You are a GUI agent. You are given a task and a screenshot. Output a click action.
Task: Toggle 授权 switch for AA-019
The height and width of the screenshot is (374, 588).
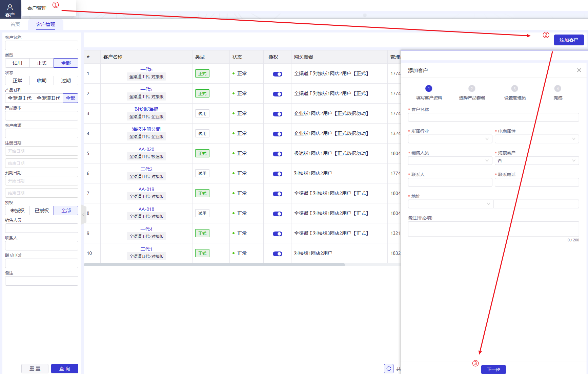(278, 194)
